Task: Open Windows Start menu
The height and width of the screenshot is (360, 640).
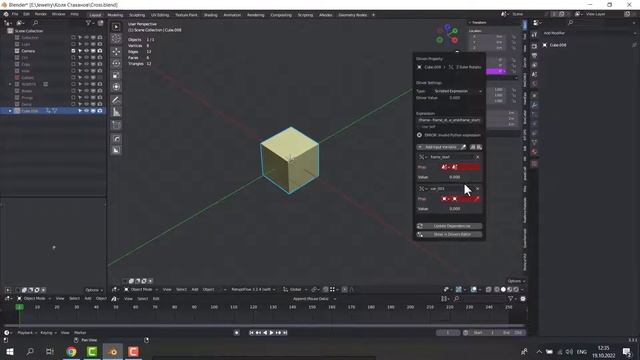Action: point(10,351)
